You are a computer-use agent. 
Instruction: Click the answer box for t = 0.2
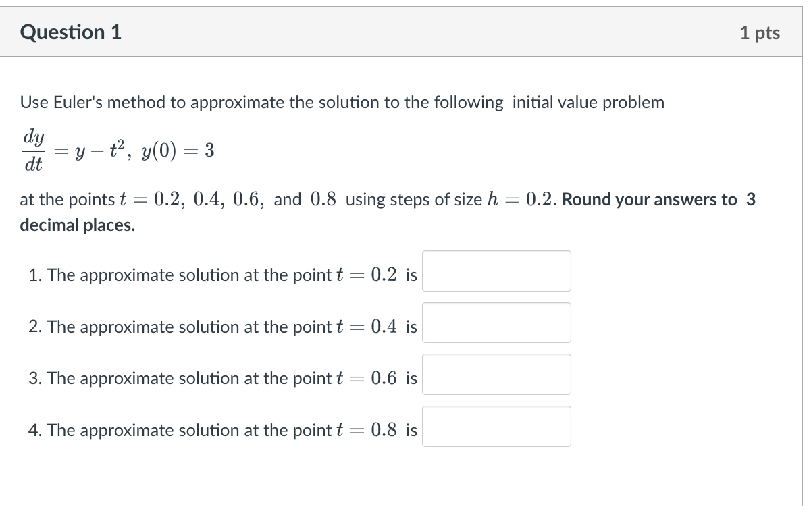tap(496, 271)
